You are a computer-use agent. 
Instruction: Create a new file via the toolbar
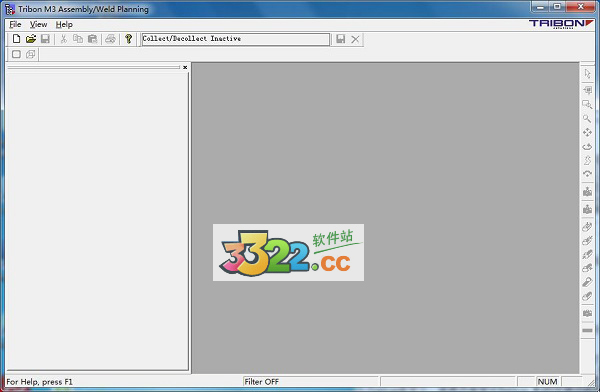(x=16, y=39)
